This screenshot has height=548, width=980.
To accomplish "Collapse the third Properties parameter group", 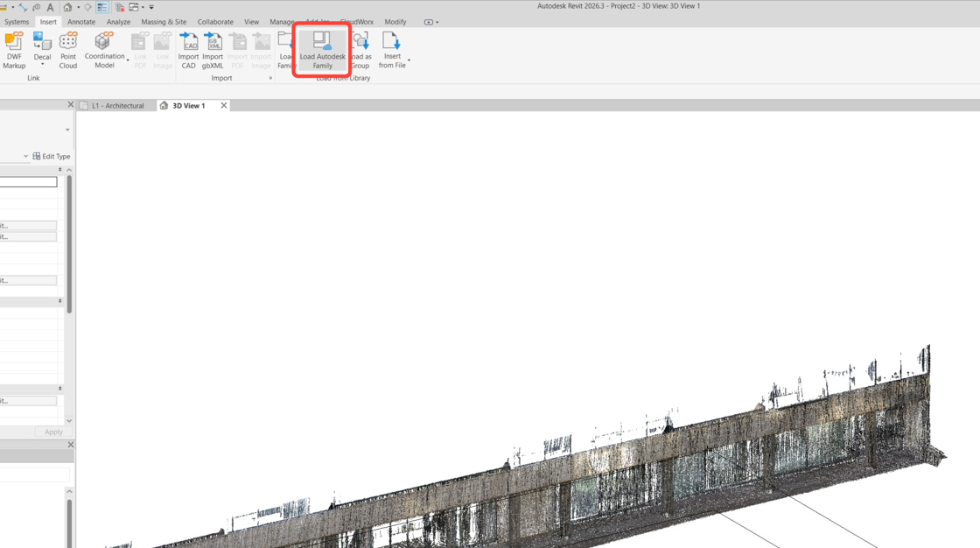I will (60, 389).
